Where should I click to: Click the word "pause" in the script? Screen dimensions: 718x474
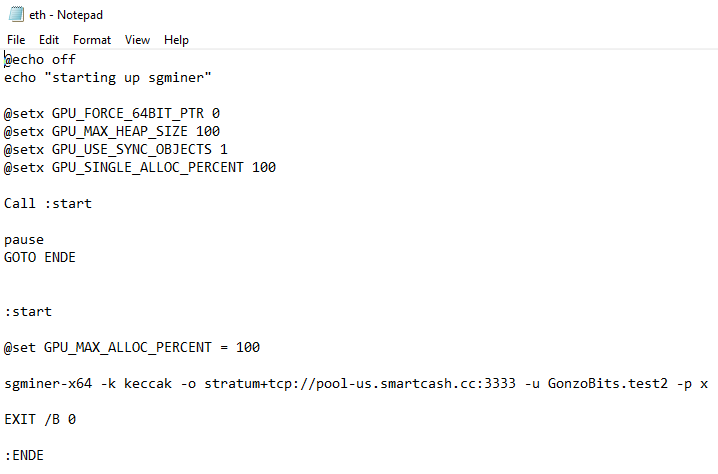pos(24,240)
